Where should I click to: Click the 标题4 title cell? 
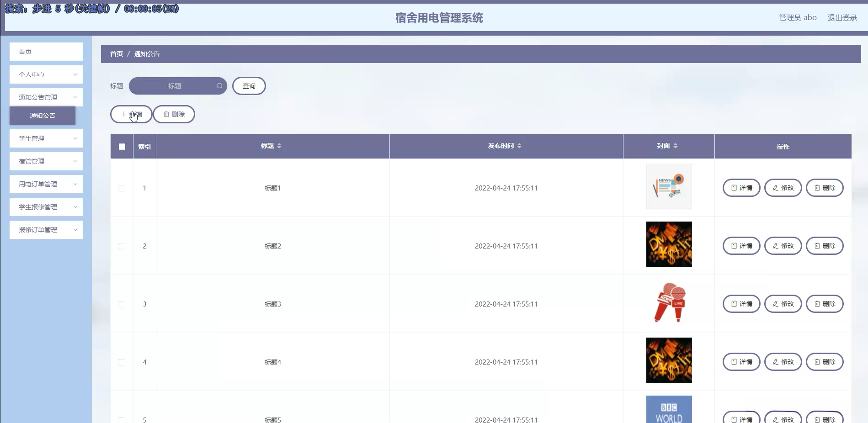tap(273, 362)
